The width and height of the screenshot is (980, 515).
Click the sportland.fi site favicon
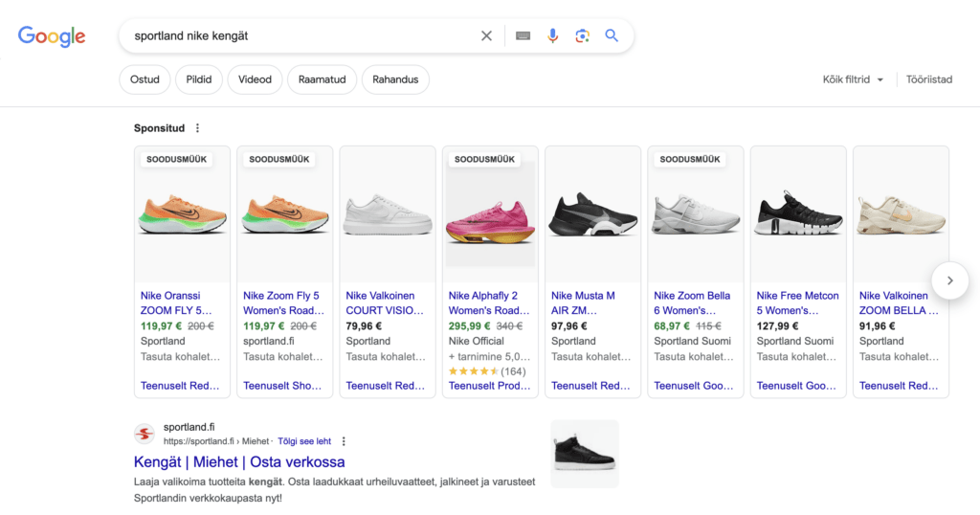[x=145, y=433]
